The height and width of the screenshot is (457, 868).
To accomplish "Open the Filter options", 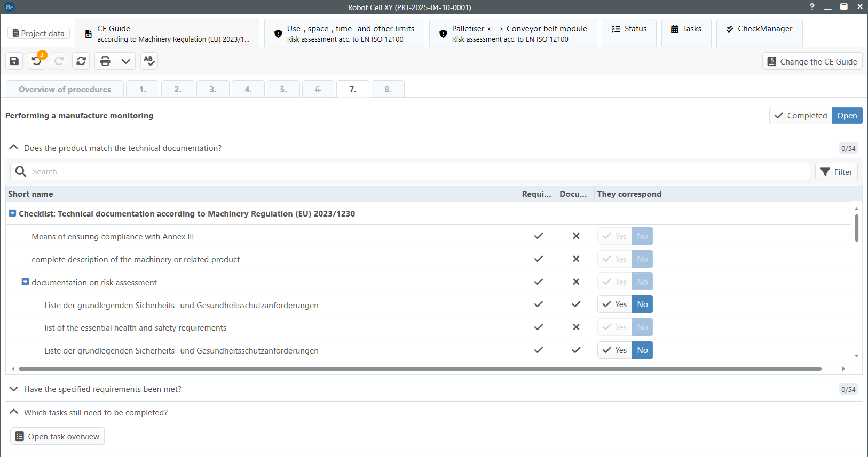I will [837, 172].
